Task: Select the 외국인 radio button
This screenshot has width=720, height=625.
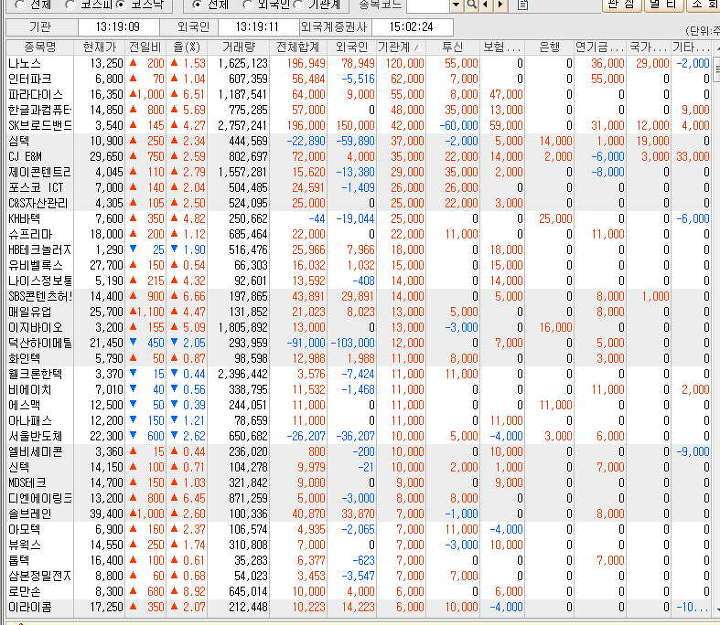Action: point(247,5)
